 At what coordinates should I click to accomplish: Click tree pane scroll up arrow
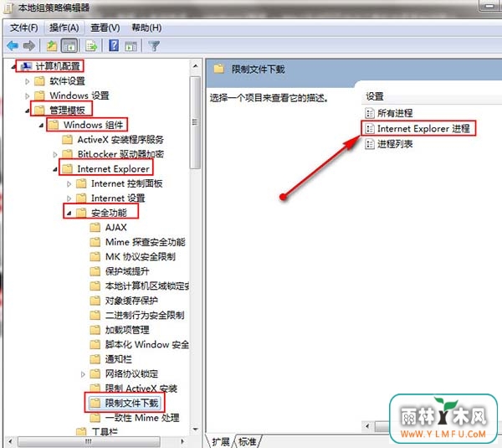pyautogui.click(x=195, y=66)
